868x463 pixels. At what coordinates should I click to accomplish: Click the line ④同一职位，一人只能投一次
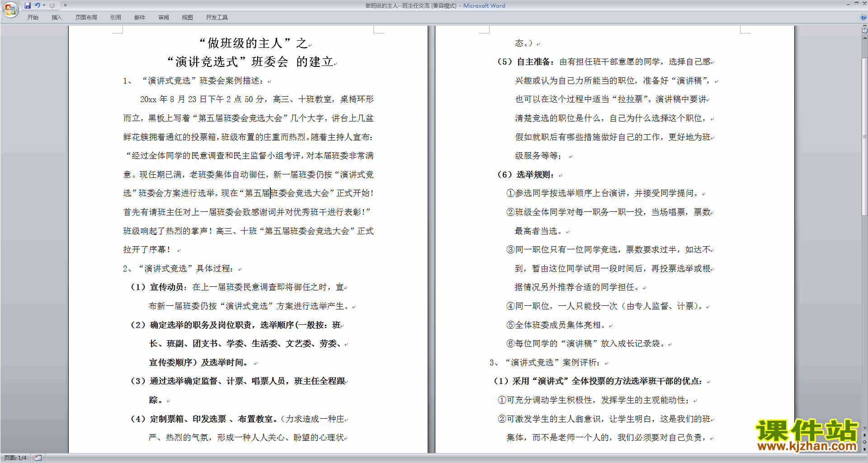click(x=605, y=306)
